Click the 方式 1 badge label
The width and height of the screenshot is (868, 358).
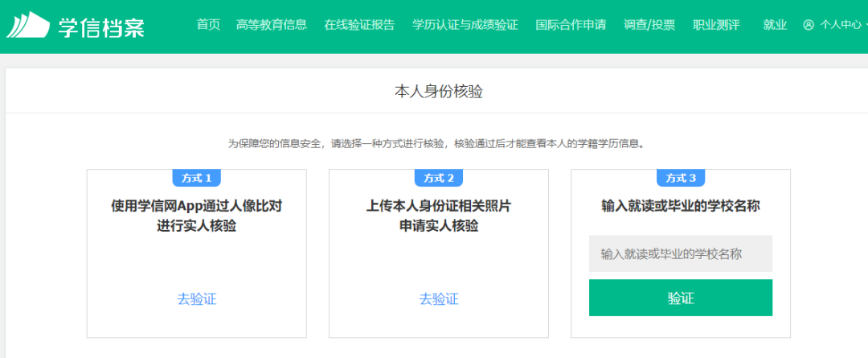click(197, 178)
